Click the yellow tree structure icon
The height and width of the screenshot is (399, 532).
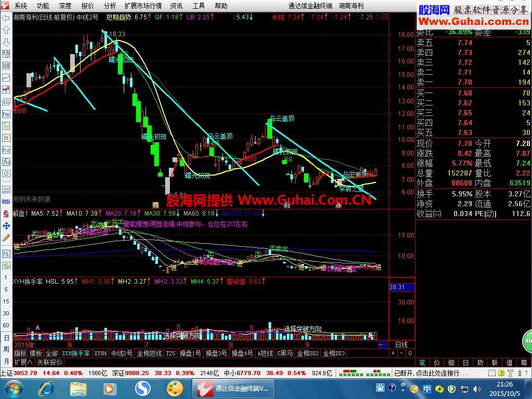(6, 126)
